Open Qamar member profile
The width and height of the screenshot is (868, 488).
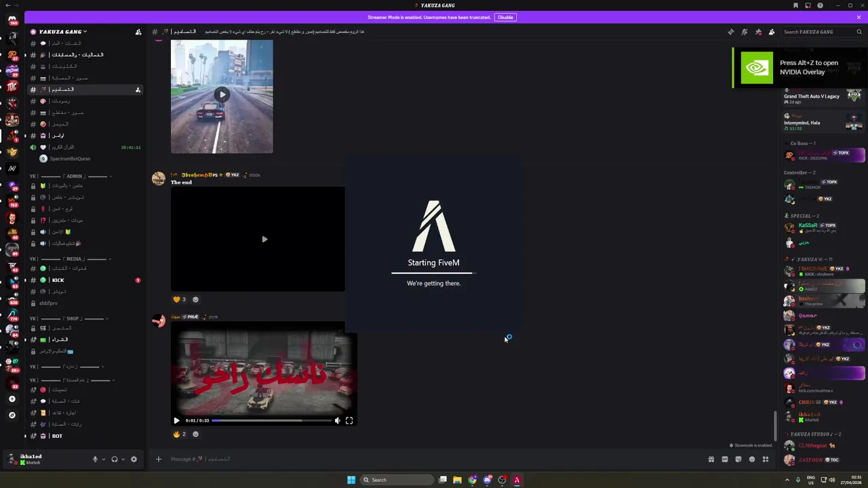click(x=824, y=315)
